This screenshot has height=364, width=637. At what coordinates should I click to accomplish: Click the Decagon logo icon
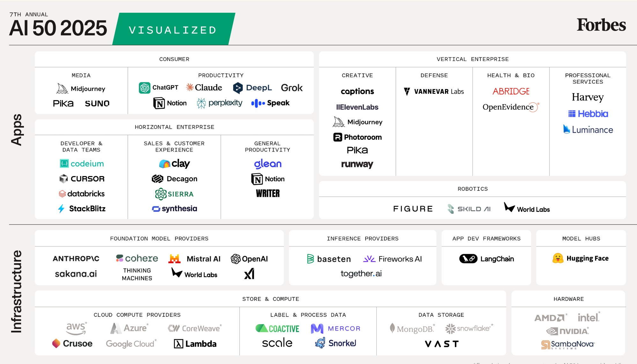pos(158,179)
